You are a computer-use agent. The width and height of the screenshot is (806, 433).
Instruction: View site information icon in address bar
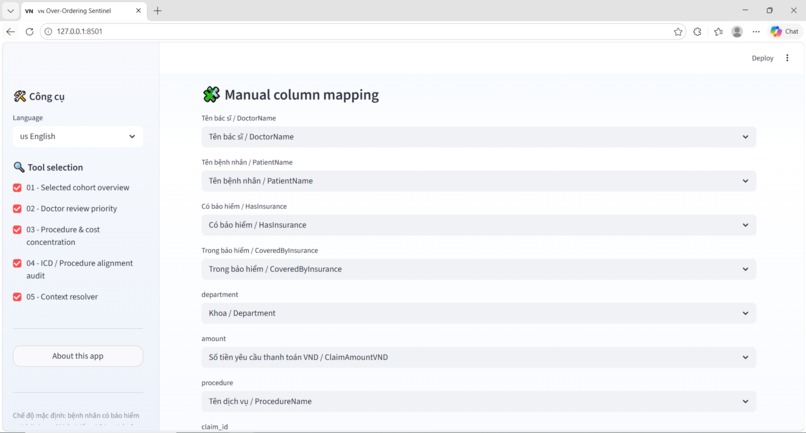pos(48,31)
